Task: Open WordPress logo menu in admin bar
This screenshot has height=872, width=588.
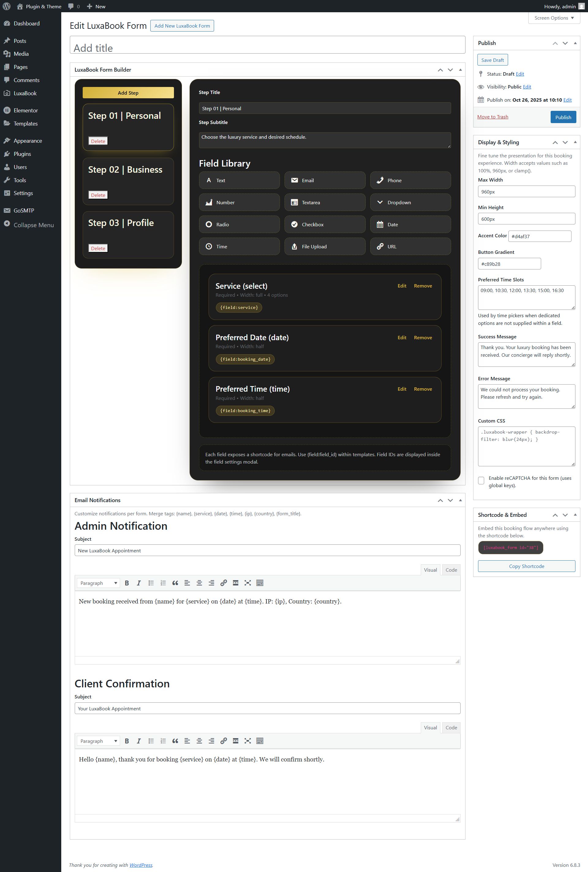Action: click(7, 6)
